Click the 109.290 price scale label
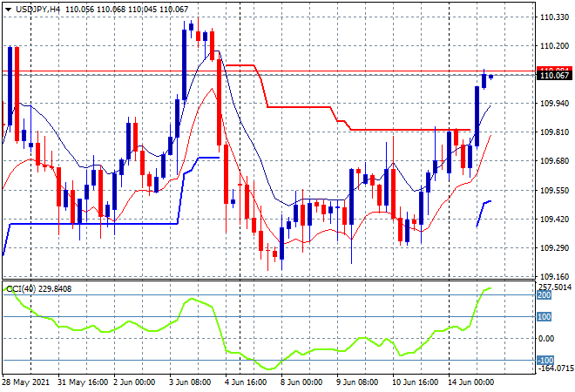575x392 pixels. [554, 248]
